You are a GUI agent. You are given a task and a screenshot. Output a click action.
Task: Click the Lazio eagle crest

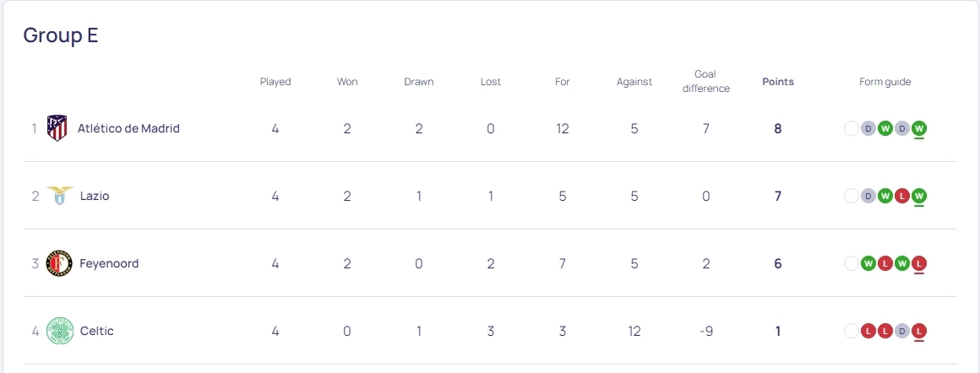[x=59, y=196]
